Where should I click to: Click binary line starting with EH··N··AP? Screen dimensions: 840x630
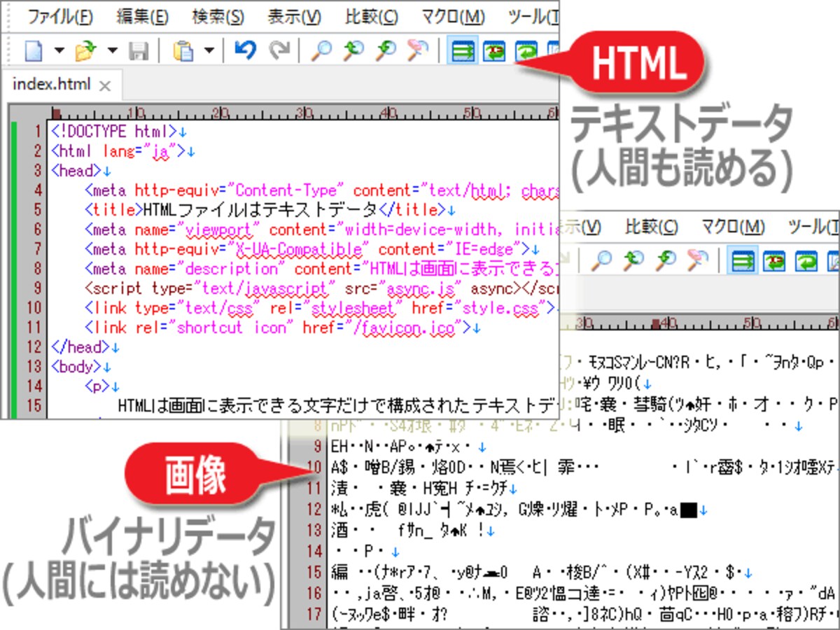pyautogui.click(x=409, y=446)
